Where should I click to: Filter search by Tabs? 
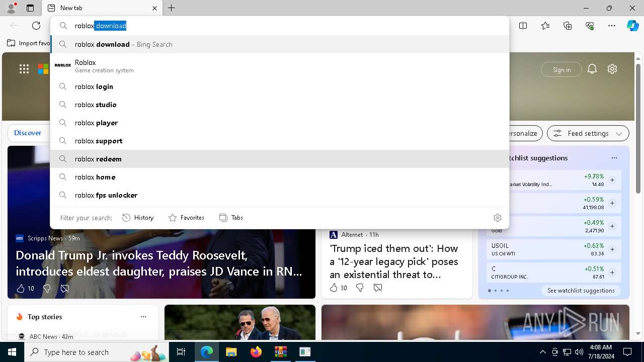pos(231,218)
